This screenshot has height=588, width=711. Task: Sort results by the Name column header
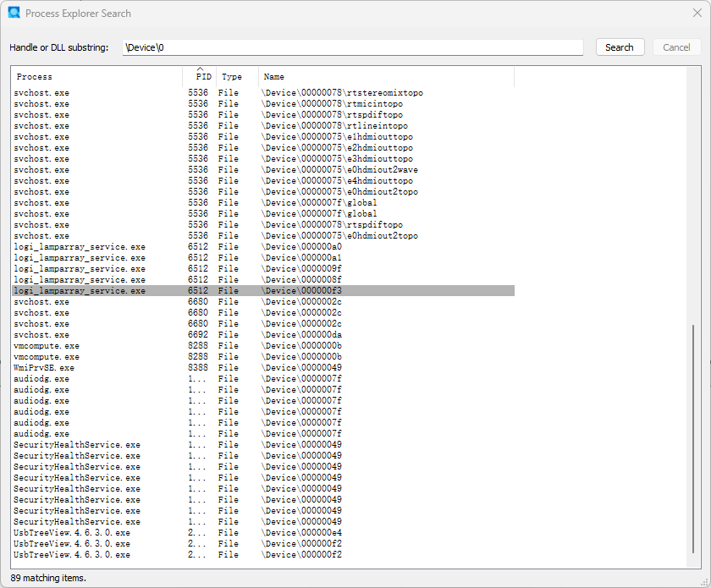(x=386, y=77)
